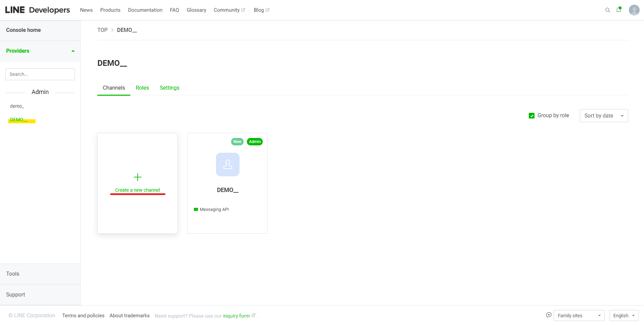Click the Create a new channel link
Screen dimensions: 644x325
(x=137, y=190)
